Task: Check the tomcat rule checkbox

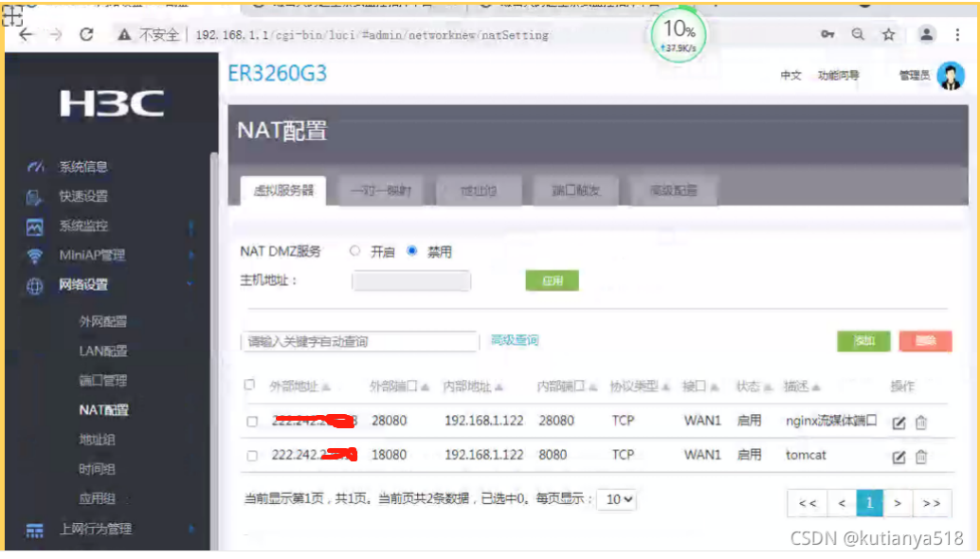Action: [252, 455]
